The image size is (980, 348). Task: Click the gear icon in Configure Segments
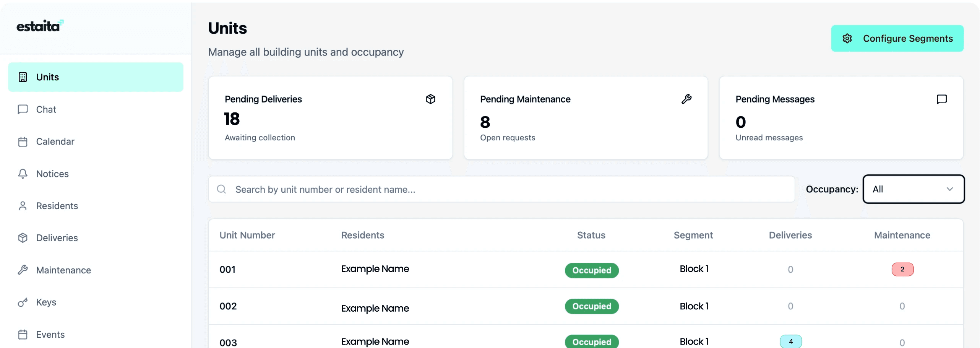tap(847, 39)
